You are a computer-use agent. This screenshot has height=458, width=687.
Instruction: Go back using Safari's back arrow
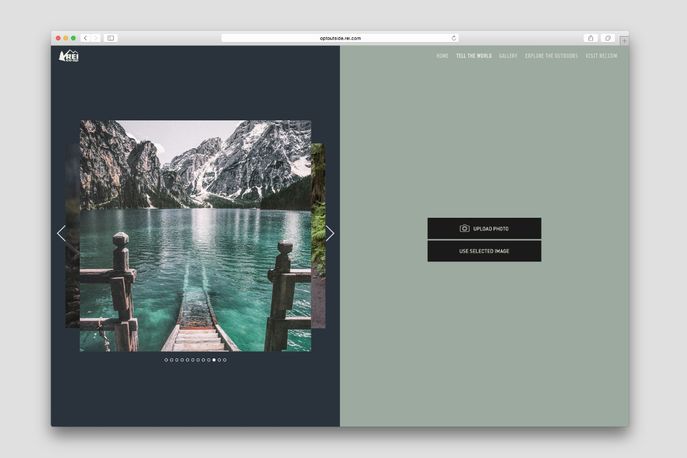pos(85,38)
